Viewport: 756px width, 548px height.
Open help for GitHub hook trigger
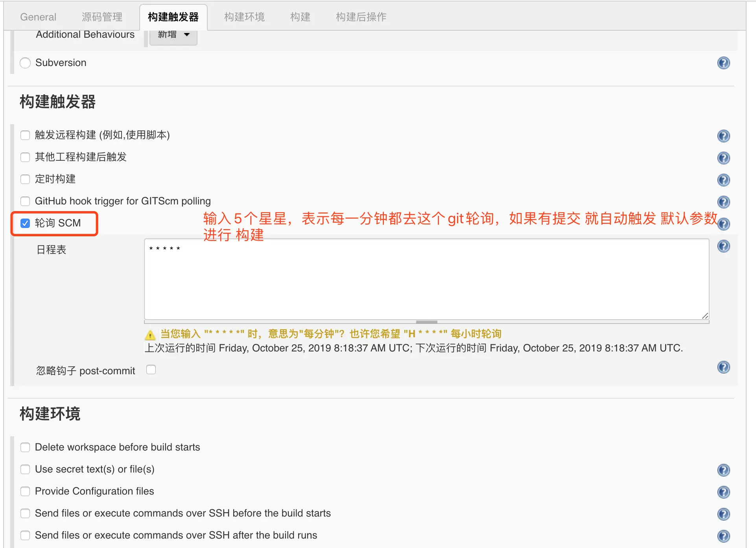723,202
